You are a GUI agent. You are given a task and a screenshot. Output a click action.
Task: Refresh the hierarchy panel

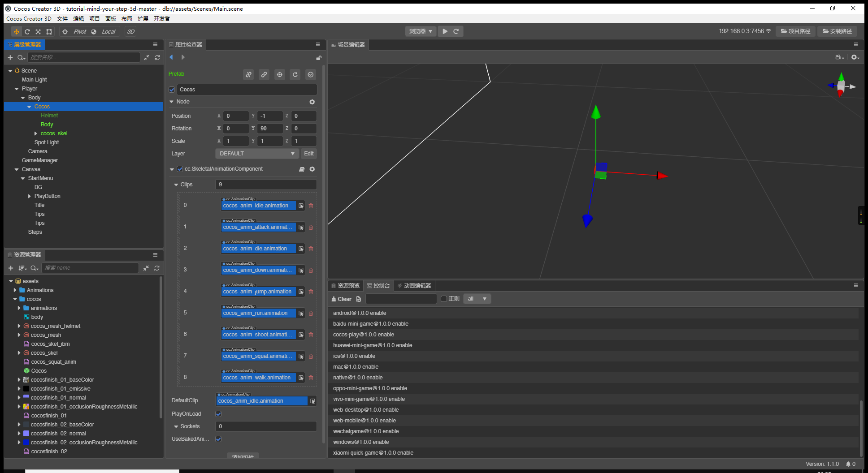(157, 57)
